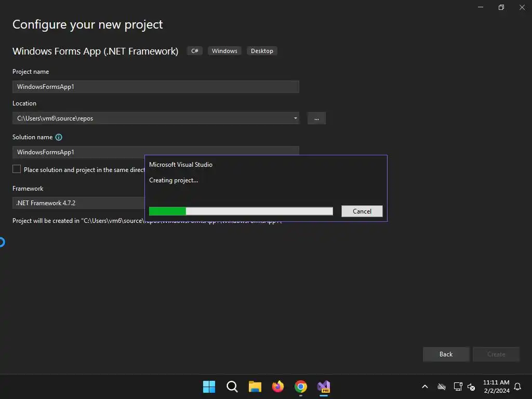Close the Configure your new project window

tap(522, 7)
